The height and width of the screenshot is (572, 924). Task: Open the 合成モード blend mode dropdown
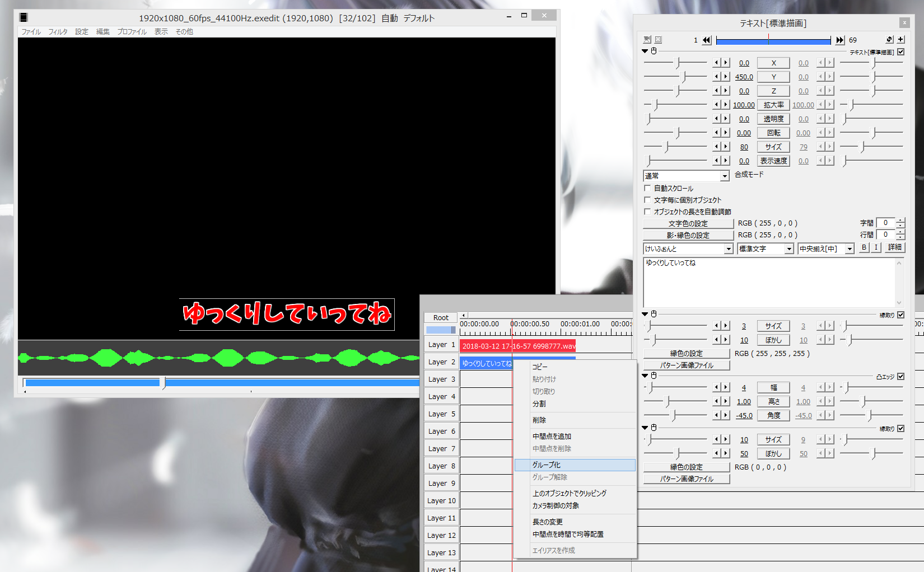tap(724, 176)
